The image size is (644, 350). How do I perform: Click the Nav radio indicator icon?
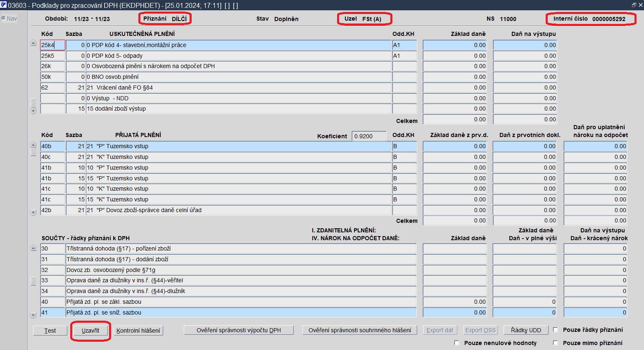click(x=3, y=18)
